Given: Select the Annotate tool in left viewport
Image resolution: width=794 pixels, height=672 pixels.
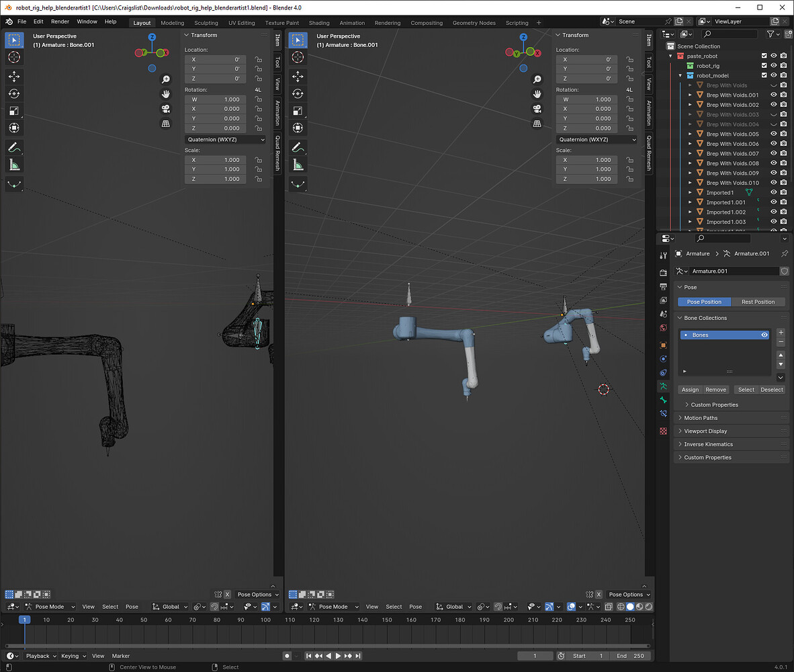Looking at the screenshot, I should tap(14, 148).
